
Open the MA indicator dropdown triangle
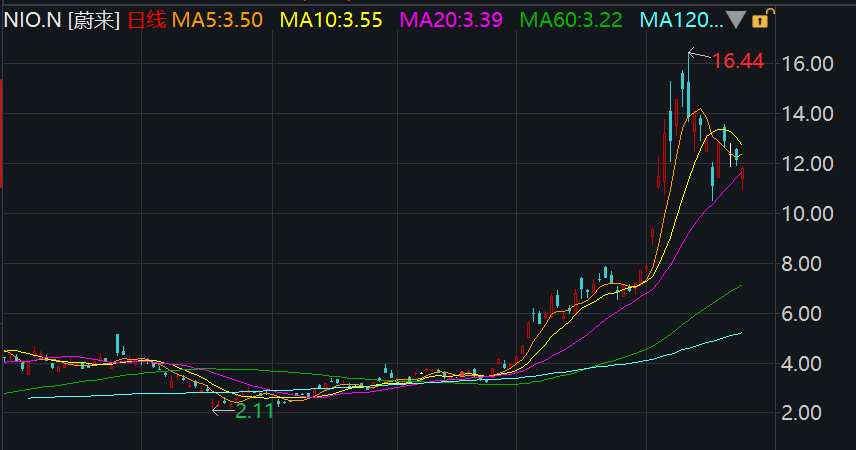735,20
